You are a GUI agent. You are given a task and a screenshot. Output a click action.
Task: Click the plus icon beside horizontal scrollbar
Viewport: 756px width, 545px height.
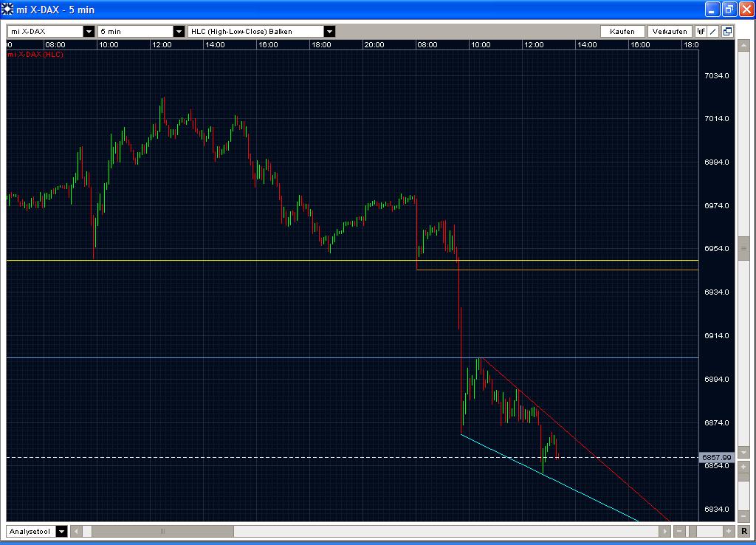coord(728,530)
